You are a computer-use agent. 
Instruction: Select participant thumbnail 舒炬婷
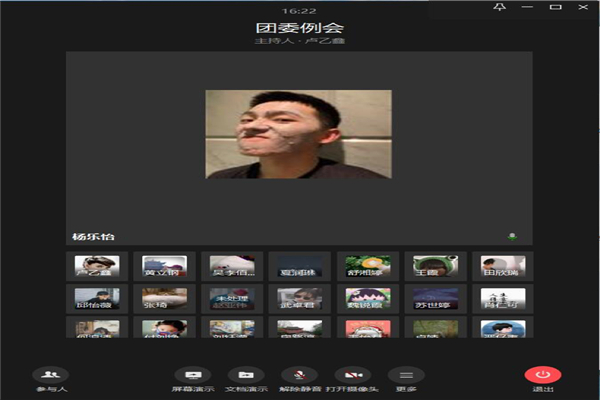pos(367,266)
